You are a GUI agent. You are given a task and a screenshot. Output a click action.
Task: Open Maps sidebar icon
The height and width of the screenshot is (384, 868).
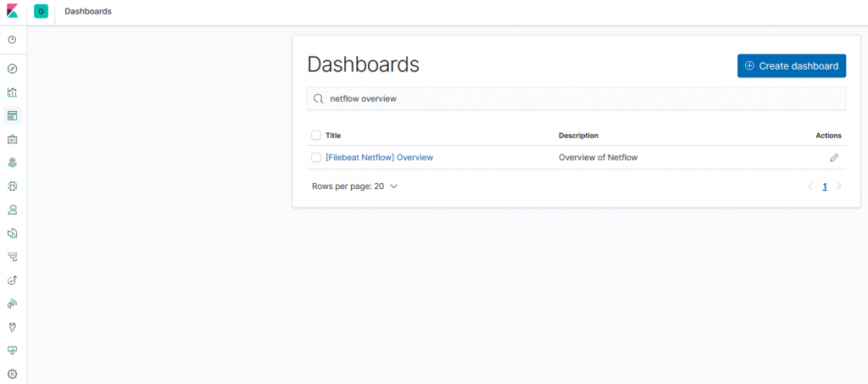(12, 163)
